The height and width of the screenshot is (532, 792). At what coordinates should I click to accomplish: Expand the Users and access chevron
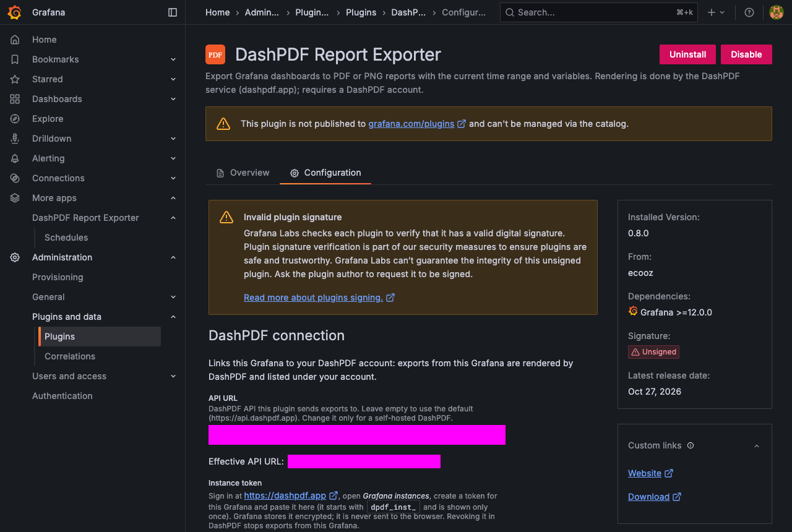[173, 376]
